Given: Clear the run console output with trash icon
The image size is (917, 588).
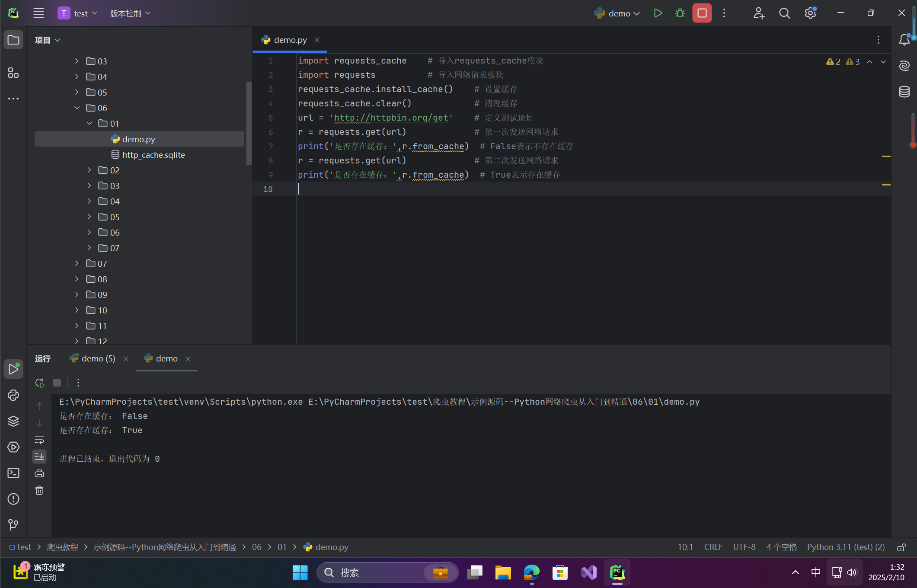Looking at the screenshot, I should pyautogui.click(x=39, y=490).
